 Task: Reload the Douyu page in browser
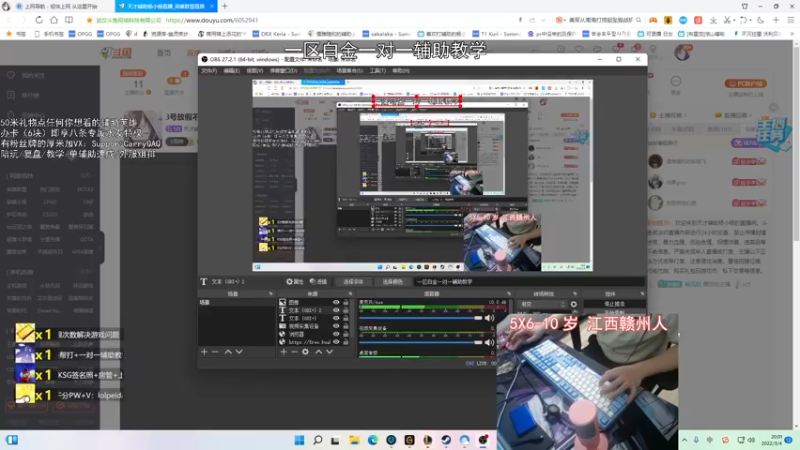pyautogui.click(x=39, y=20)
